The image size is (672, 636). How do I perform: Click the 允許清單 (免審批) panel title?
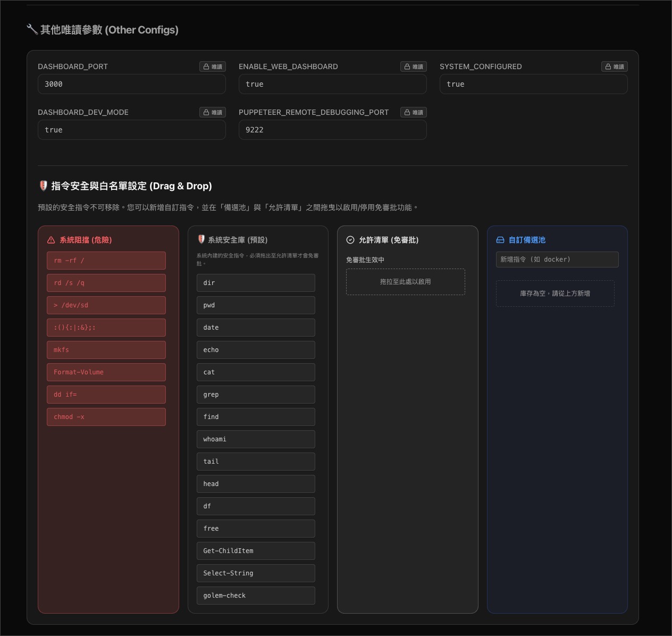tap(389, 240)
